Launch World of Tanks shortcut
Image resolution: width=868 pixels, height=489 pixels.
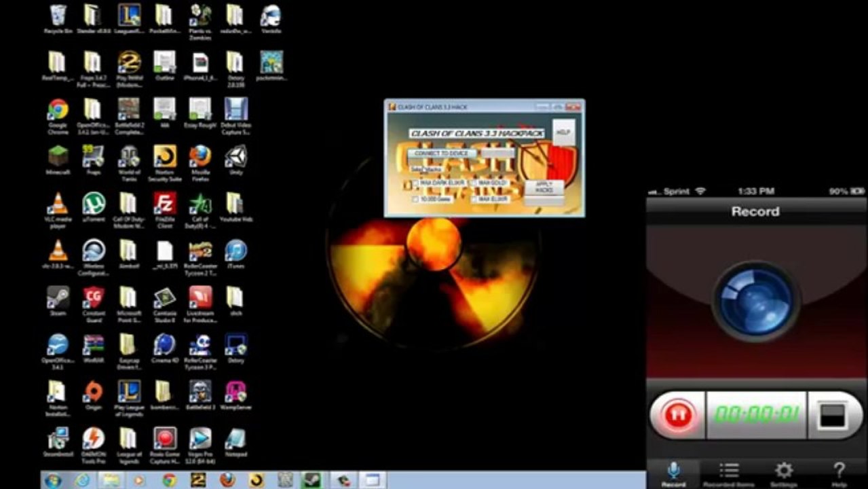pyautogui.click(x=129, y=163)
